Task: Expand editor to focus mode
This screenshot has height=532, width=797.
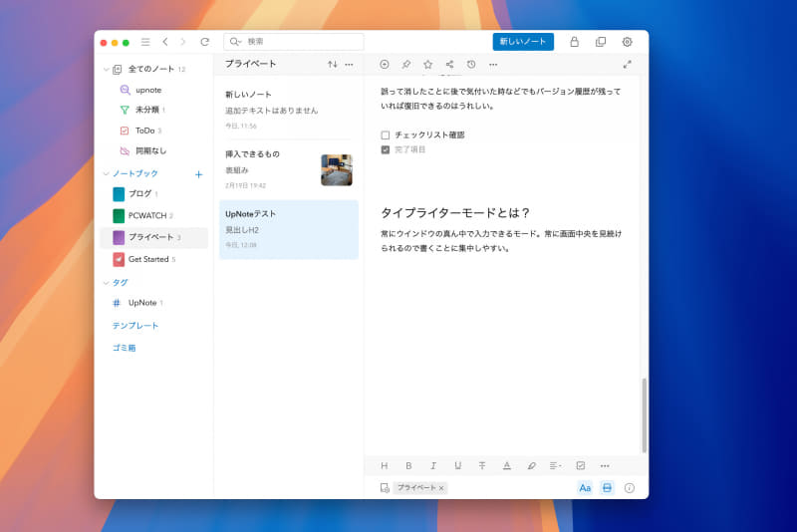Action: 628,64
